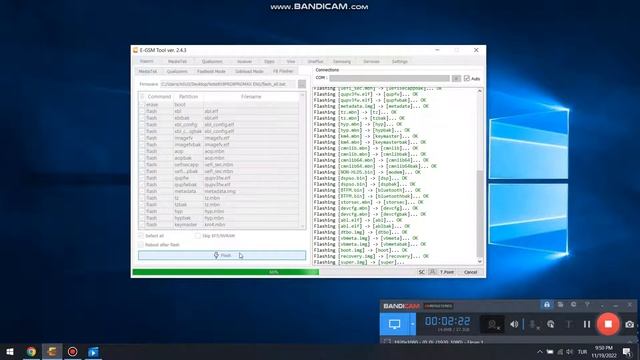Screen dimensions: 640x360
Task: Click the icon button beside SC
Action: tap(432, 272)
